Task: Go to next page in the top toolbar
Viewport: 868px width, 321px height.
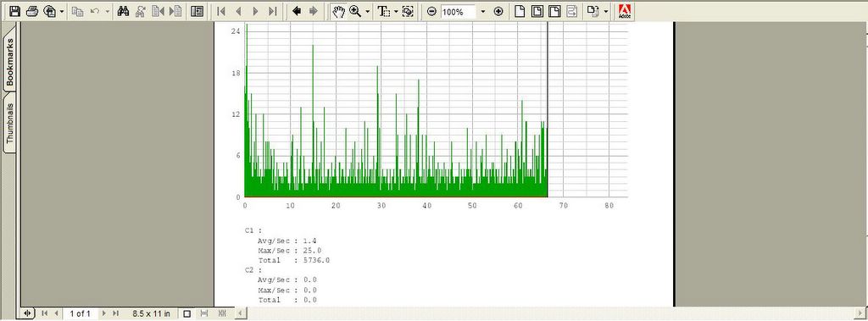Action: pos(255,11)
